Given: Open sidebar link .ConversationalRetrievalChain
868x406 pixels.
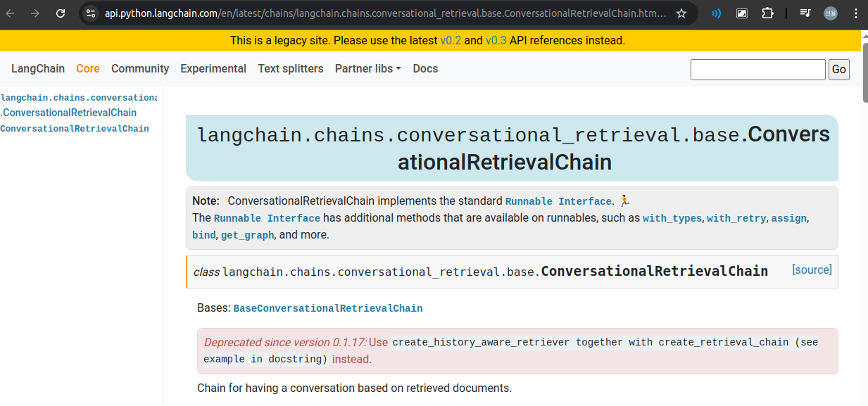Looking at the screenshot, I should tap(68, 113).
